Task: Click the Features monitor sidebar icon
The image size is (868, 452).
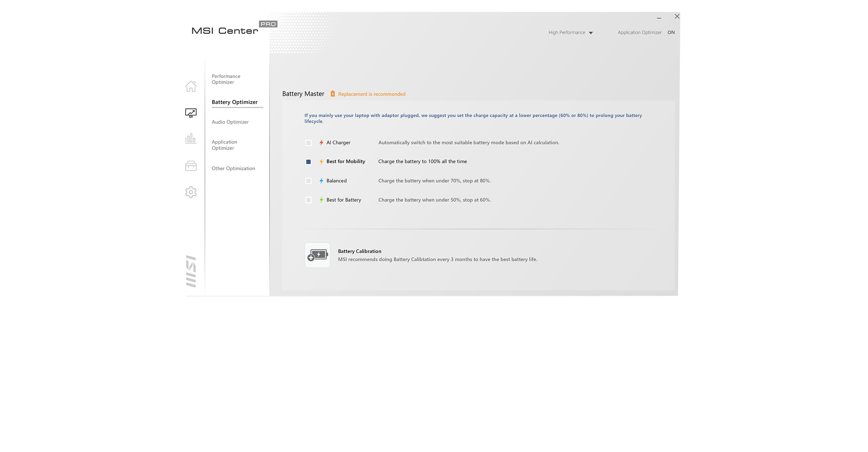Action: [x=191, y=113]
